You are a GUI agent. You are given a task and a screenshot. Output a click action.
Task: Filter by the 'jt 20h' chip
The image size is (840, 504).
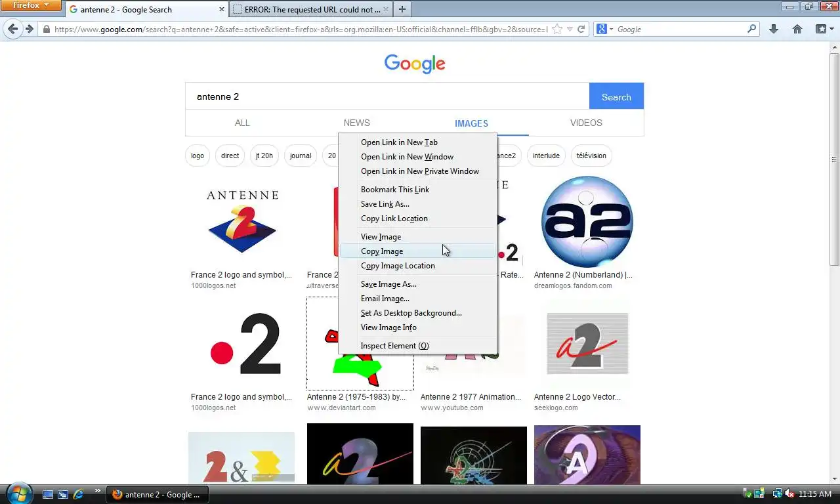pyautogui.click(x=264, y=156)
